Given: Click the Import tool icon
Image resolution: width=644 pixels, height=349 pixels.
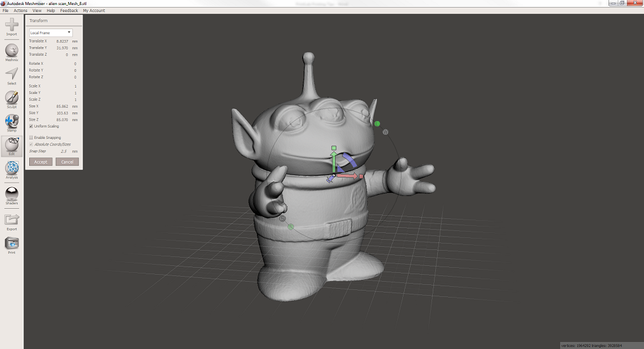Looking at the screenshot, I should coord(11,26).
